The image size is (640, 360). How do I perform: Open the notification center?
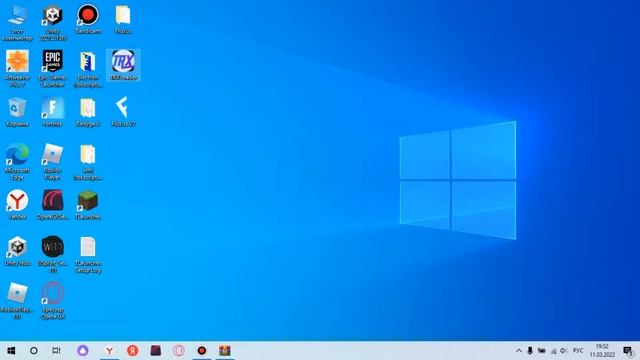629,351
